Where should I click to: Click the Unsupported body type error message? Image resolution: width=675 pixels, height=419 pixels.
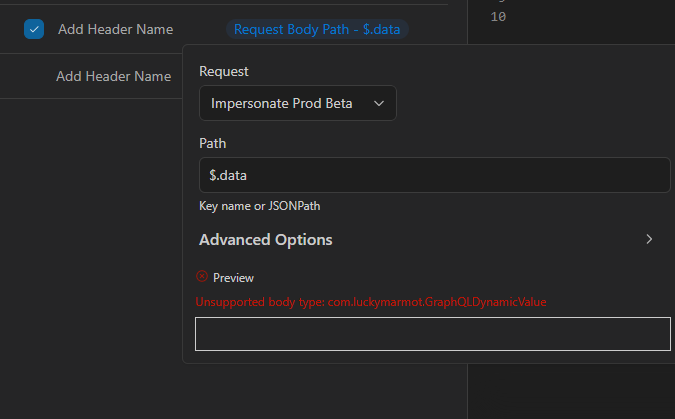click(371, 302)
